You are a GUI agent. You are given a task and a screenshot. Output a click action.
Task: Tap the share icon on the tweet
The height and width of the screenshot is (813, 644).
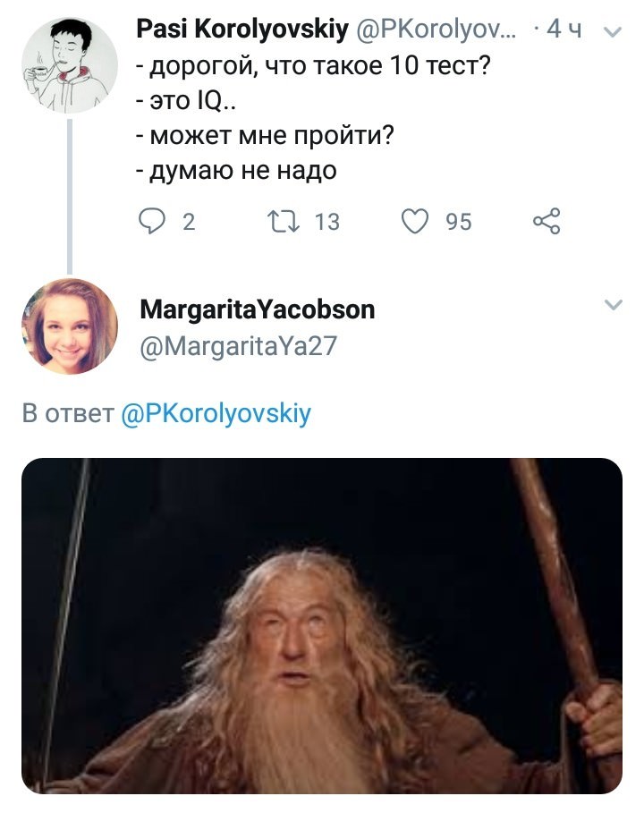coord(547,222)
